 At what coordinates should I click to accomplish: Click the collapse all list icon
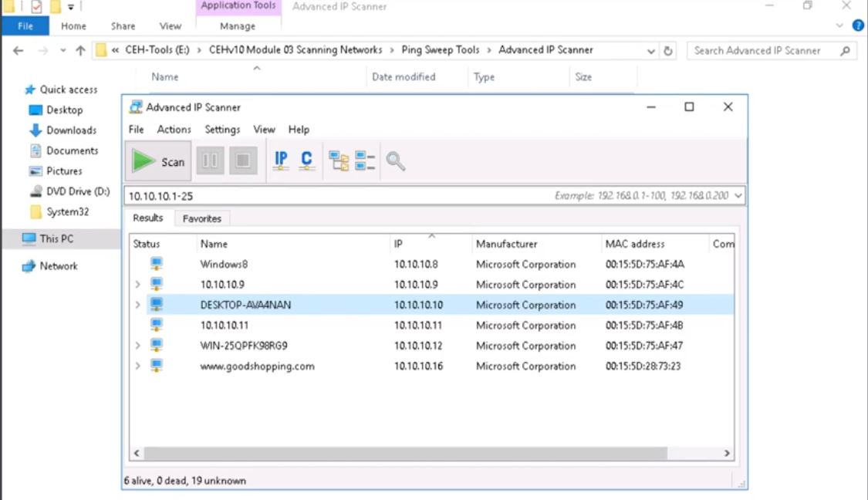click(365, 161)
